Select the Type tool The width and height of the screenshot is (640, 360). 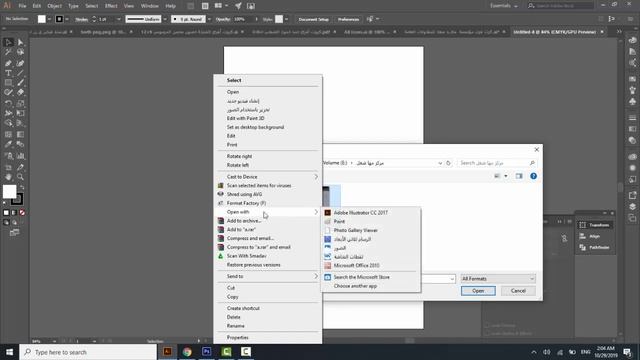click(x=8, y=73)
